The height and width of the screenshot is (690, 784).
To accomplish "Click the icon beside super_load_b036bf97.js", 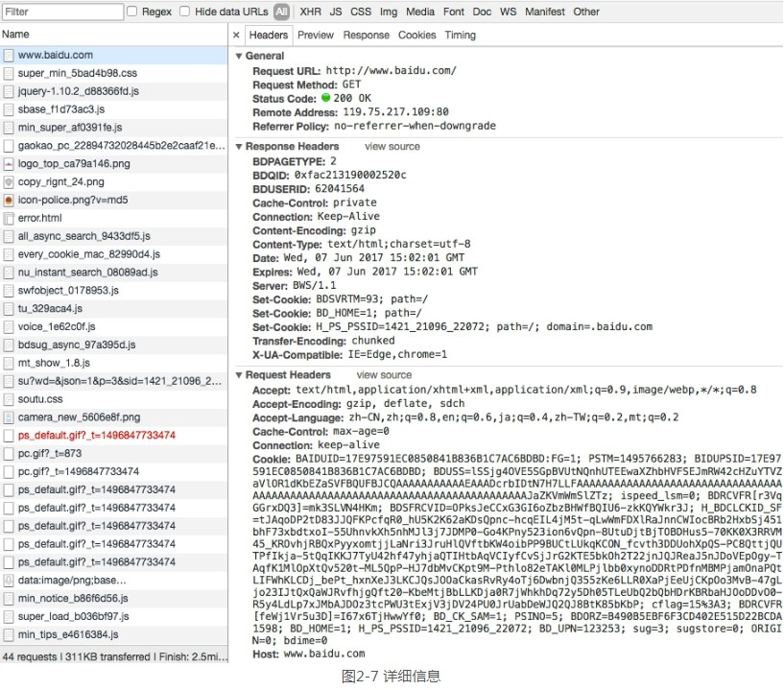I will click(x=9, y=616).
